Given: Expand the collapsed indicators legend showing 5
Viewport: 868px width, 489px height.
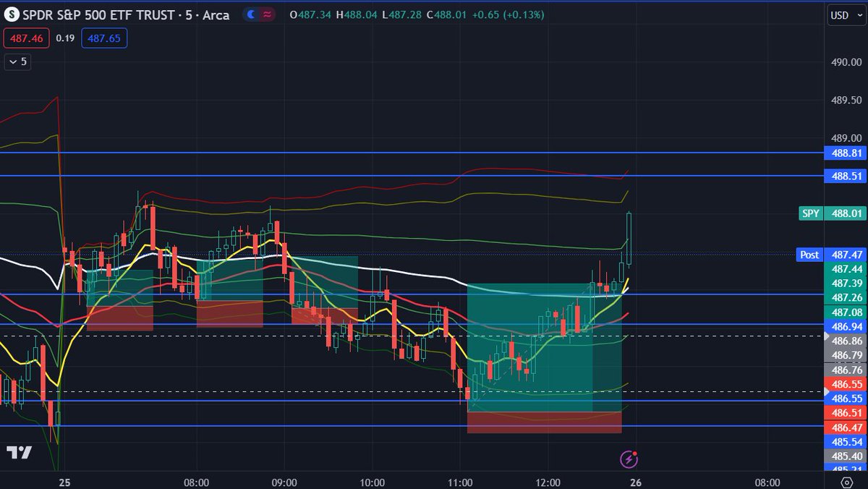Looking at the screenshot, I should [x=18, y=61].
